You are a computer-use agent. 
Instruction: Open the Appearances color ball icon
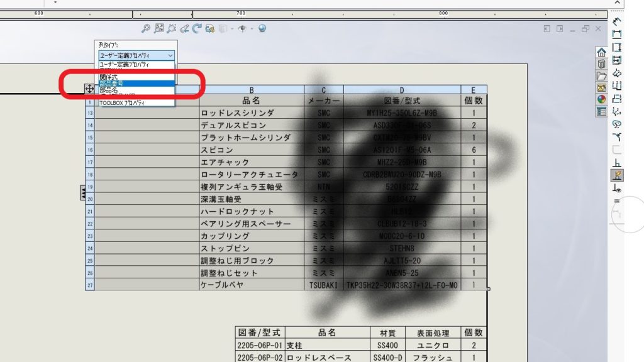(x=601, y=99)
